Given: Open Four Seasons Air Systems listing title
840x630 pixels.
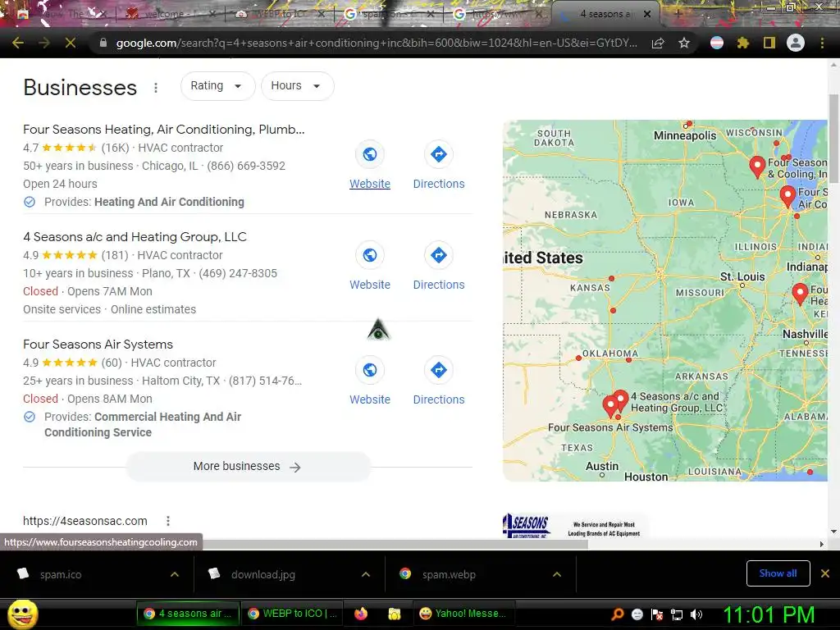Looking at the screenshot, I should 98,344.
